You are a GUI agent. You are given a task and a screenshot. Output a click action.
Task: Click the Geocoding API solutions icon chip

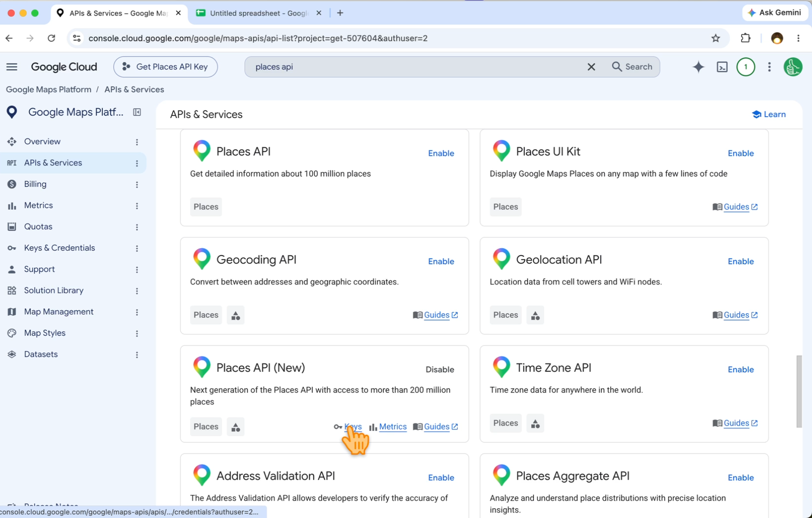coord(236,315)
